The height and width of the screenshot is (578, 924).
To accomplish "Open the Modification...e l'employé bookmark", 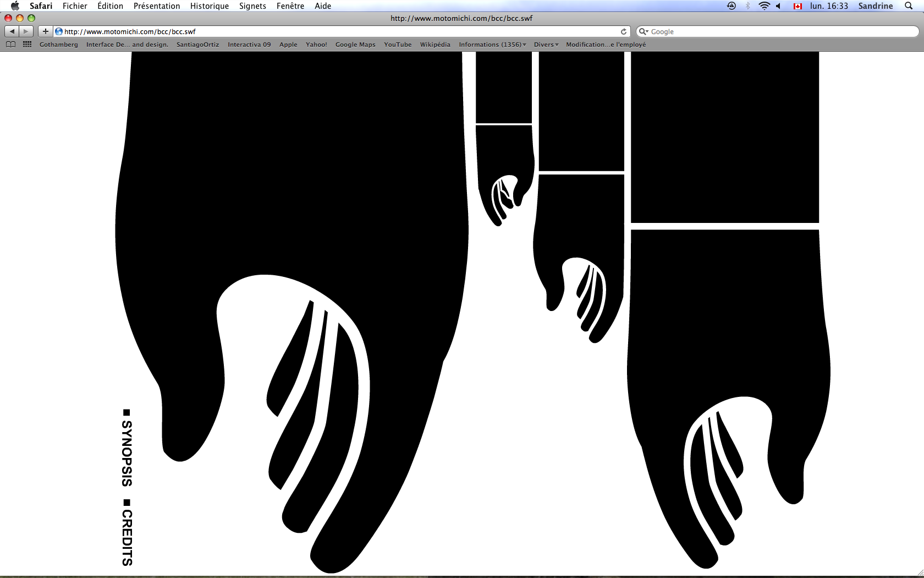I will pos(606,45).
